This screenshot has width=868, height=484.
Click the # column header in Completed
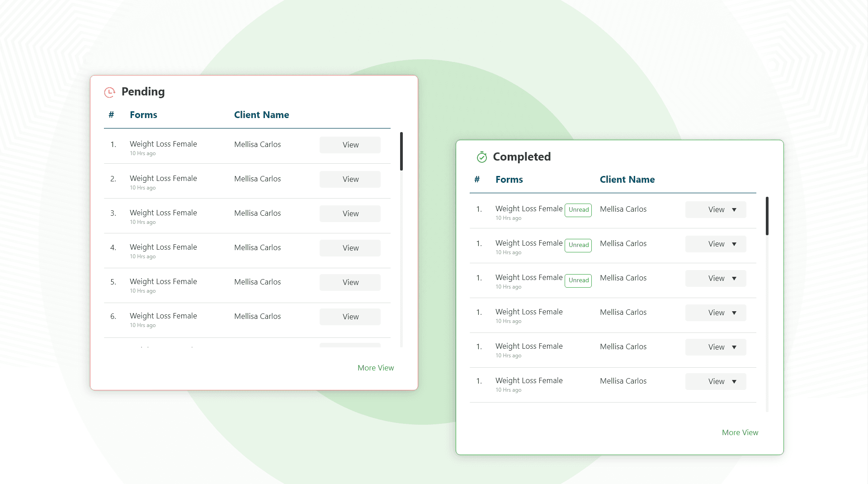[x=477, y=180]
